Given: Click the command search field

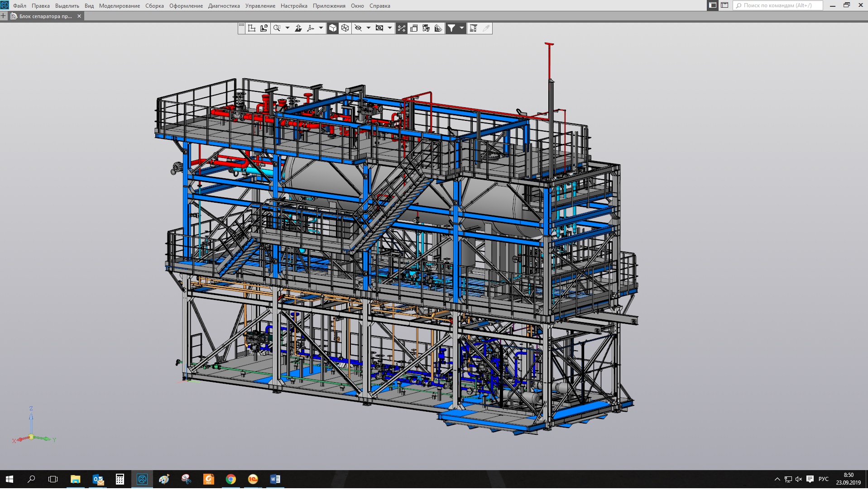Looking at the screenshot, I should pos(777,5).
